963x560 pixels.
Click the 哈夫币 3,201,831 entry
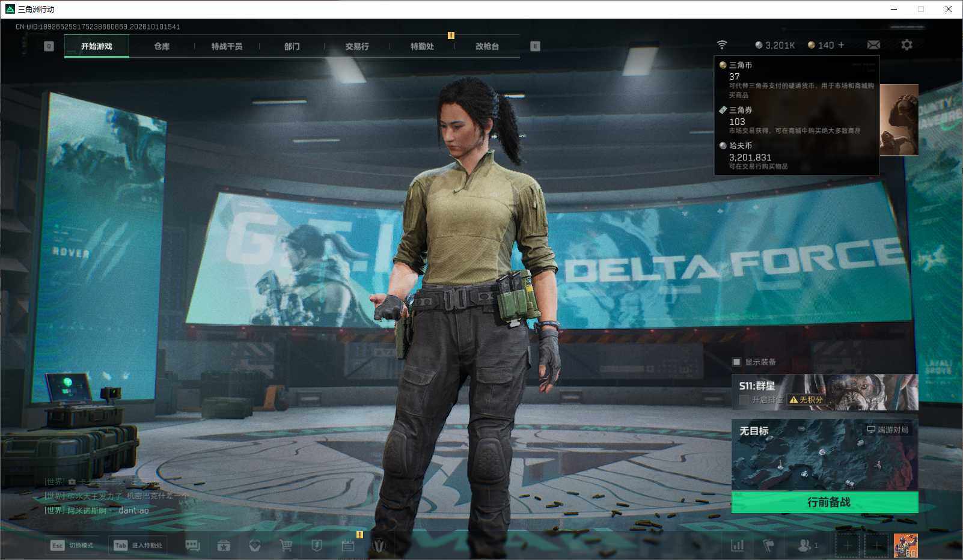click(x=796, y=156)
